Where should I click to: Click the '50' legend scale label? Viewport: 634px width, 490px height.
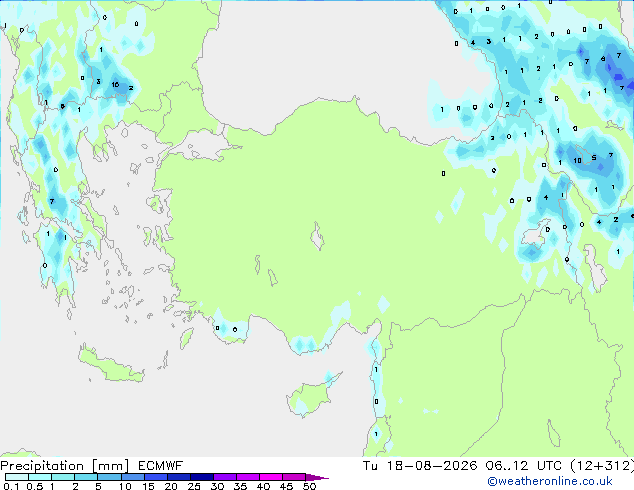(309, 486)
